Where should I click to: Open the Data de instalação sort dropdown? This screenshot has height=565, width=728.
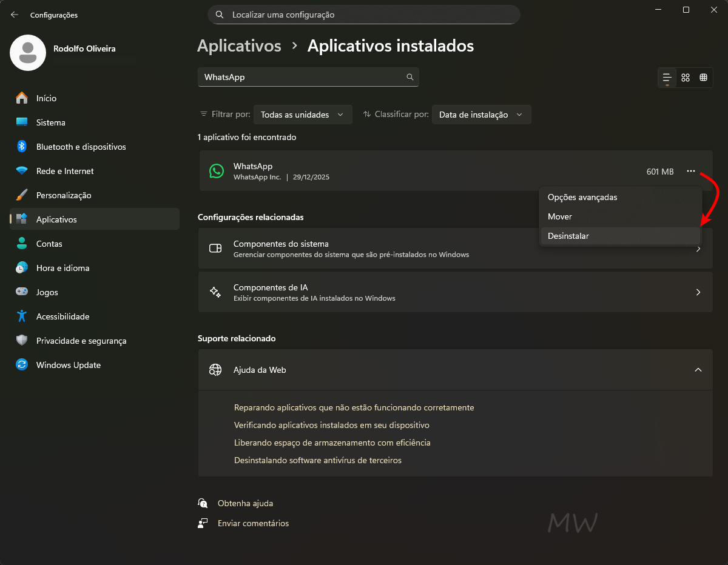(482, 115)
